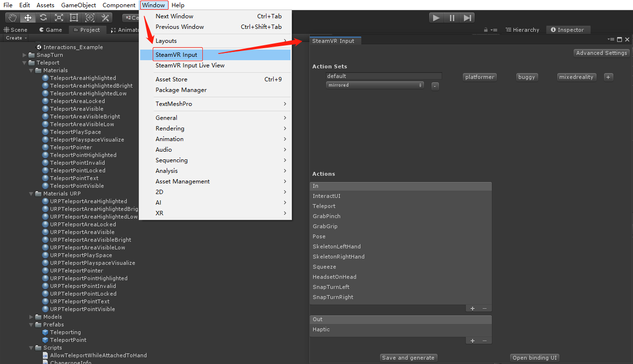
Task: Click Save and generate
Action: click(408, 358)
